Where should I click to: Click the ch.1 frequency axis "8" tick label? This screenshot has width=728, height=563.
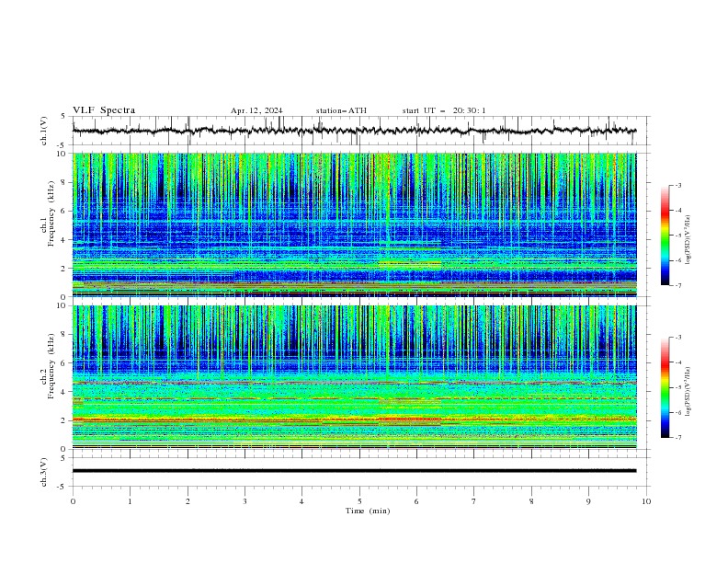(64, 182)
